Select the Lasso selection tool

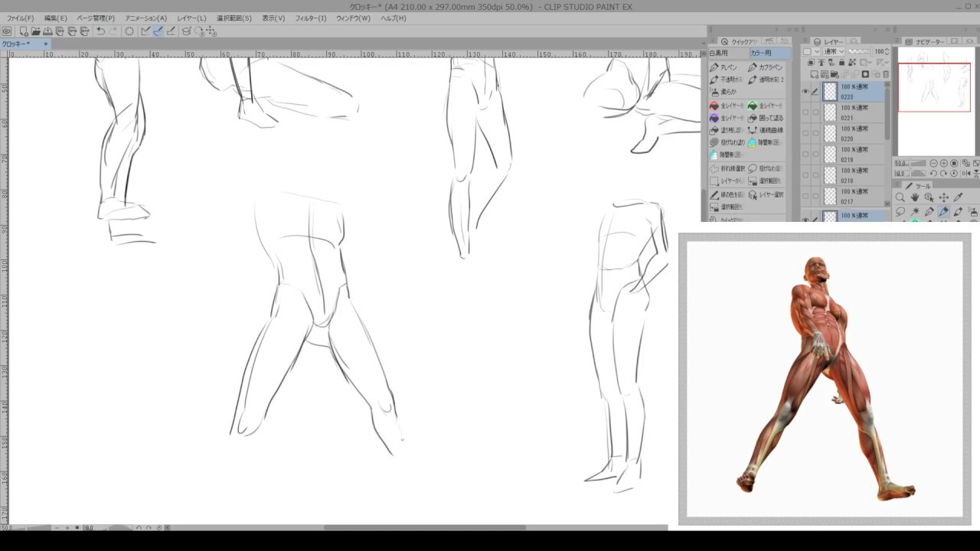tap(900, 212)
